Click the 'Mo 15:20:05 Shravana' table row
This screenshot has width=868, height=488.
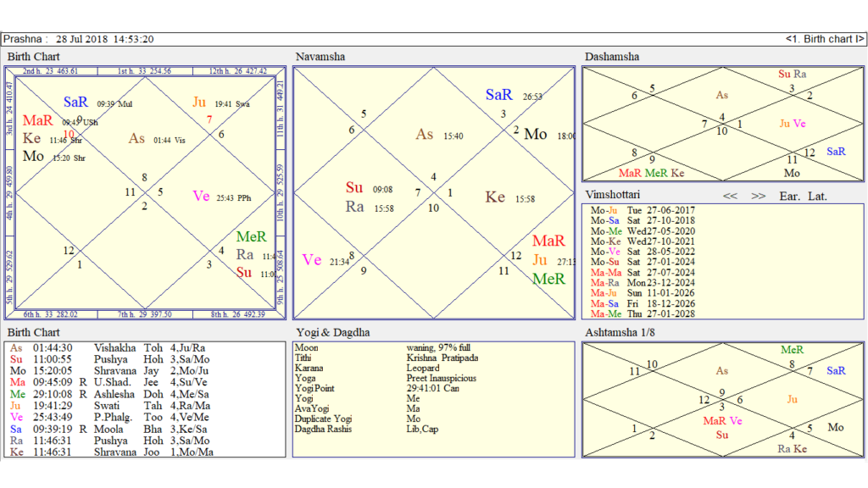(x=111, y=371)
